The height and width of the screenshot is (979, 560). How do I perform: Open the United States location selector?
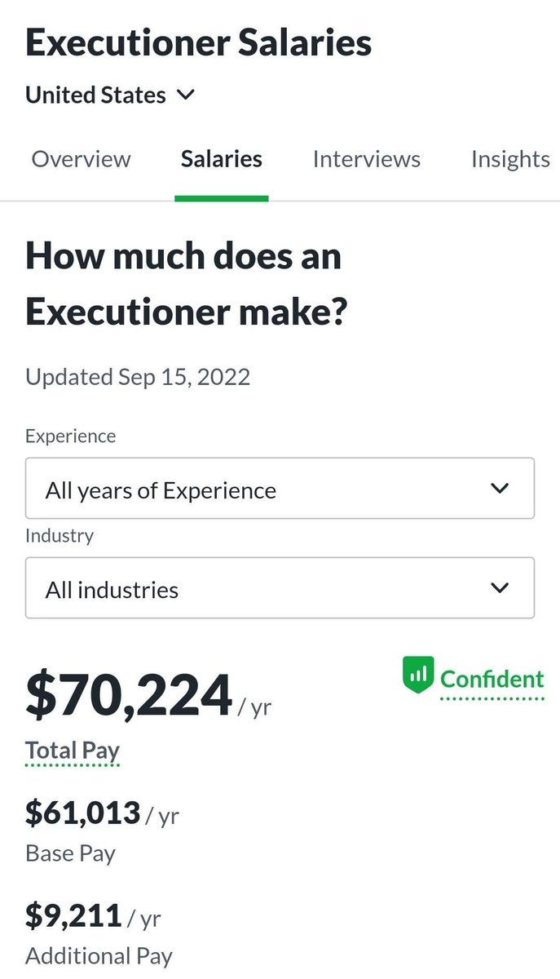click(x=95, y=95)
